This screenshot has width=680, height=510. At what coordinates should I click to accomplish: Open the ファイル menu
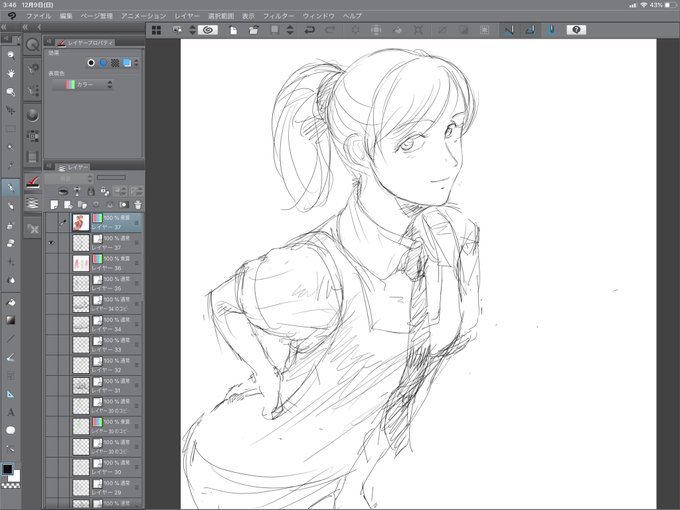pos(39,16)
